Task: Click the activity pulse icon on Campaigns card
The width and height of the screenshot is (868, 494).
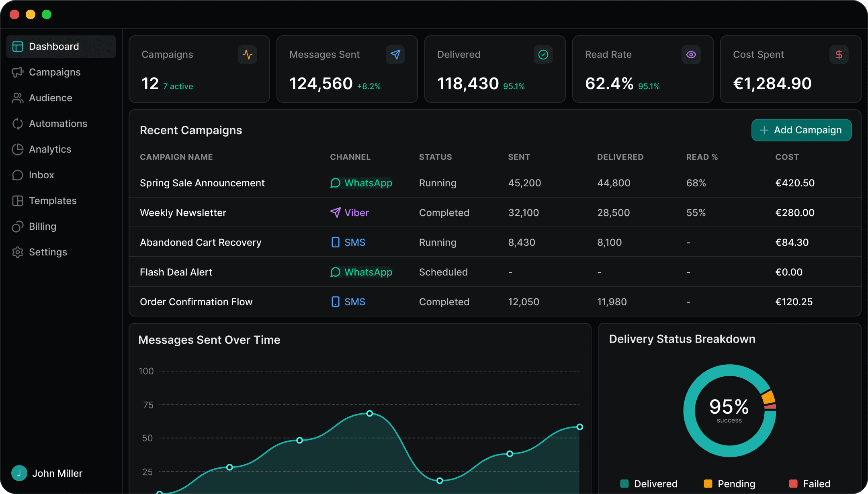Action: (248, 55)
